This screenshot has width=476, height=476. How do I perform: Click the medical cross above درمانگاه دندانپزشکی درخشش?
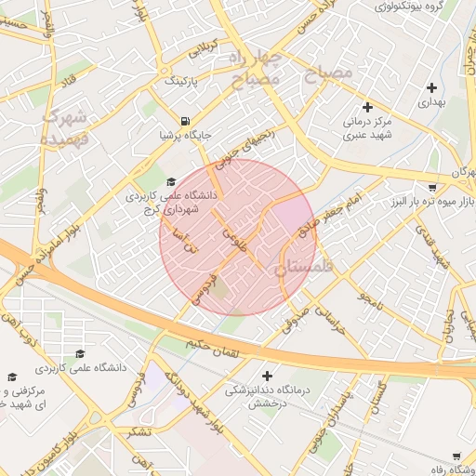tap(267, 377)
